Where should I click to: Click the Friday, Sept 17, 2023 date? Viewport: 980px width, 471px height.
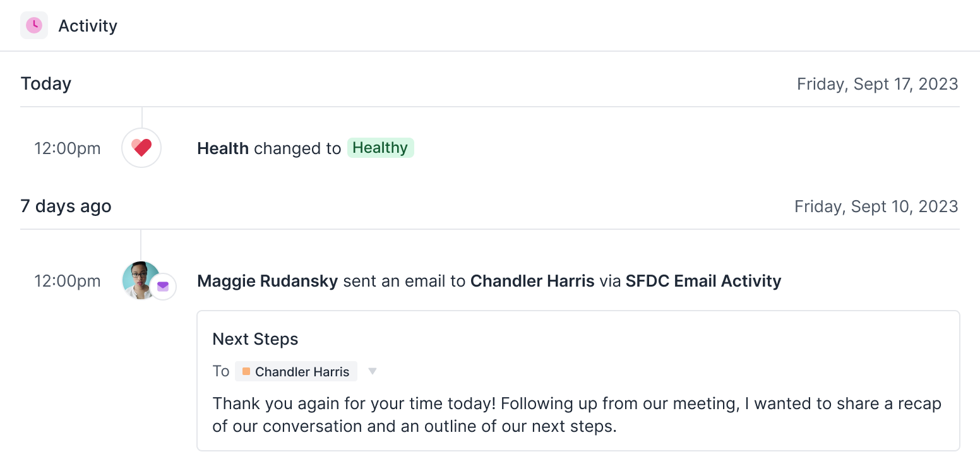pos(877,84)
